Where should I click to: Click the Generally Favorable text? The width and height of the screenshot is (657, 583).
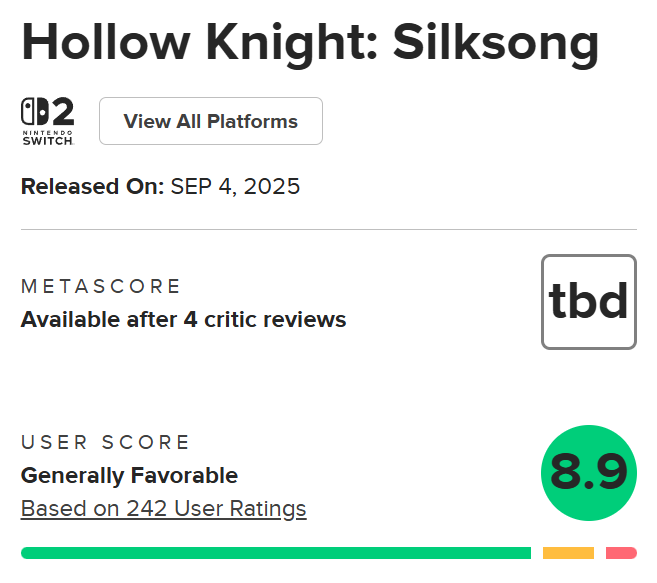tap(129, 475)
